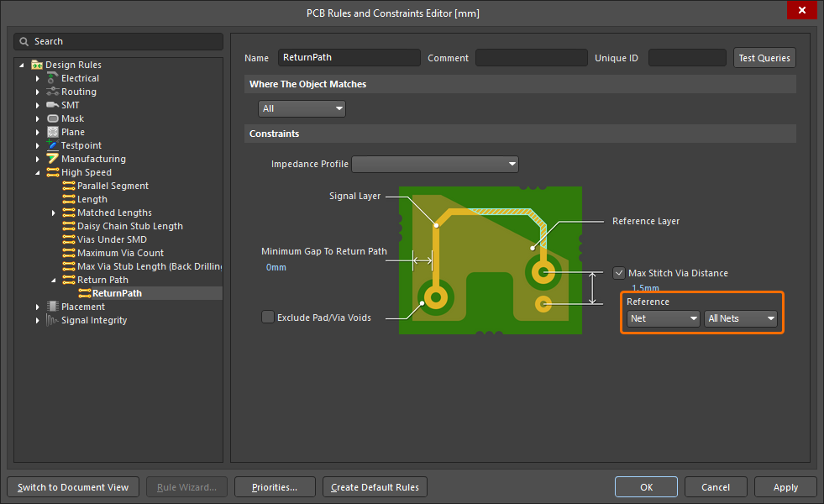
Task: Select the Vias Under SMD item
Action: click(112, 239)
